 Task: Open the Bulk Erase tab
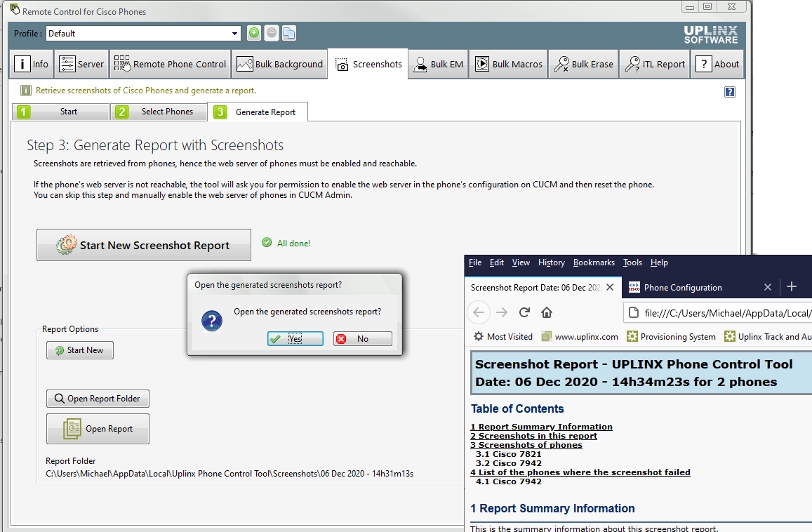click(x=584, y=65)
